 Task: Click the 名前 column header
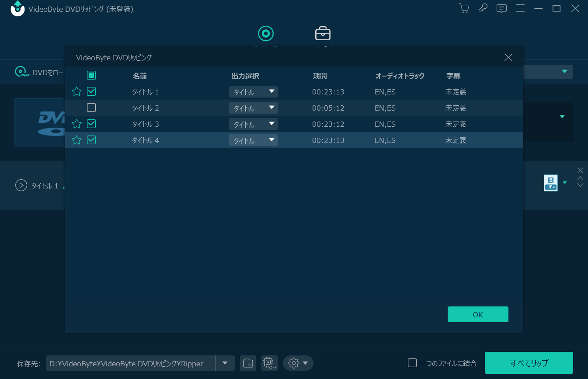click(x=140, y=76)
